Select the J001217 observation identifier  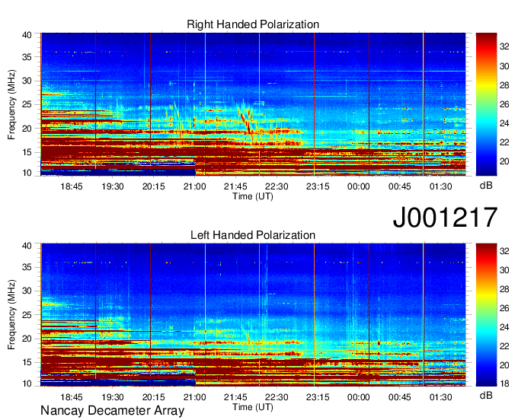(x=445, y=218)
